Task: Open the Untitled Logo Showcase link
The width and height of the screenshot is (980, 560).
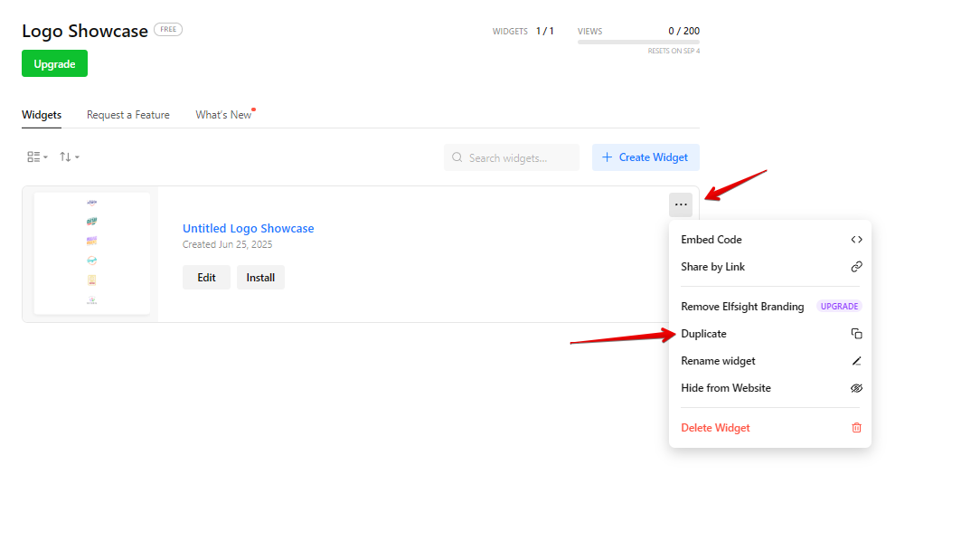Action: (248, 228)
